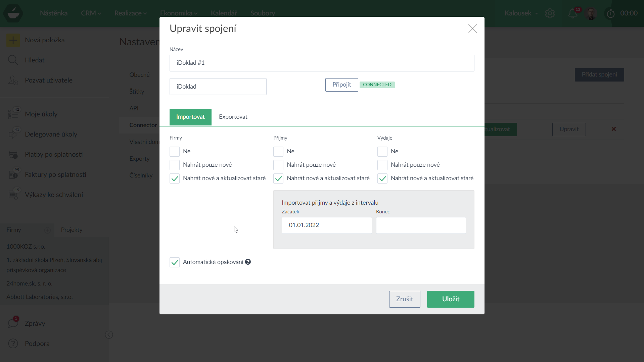This screenshot has width=644, height=362.
Task: Delete connection with red X icon
Action: tap(613, 129)
